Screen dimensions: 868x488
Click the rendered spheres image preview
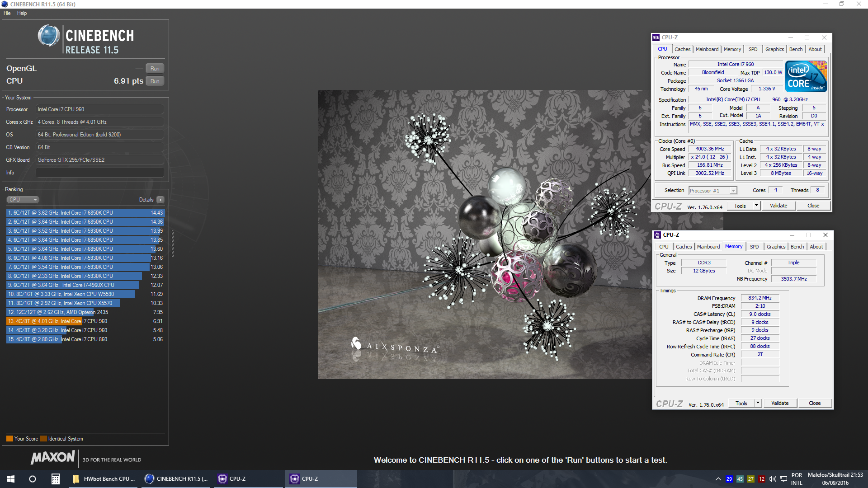pyautogui.click(x=485, y=234)
